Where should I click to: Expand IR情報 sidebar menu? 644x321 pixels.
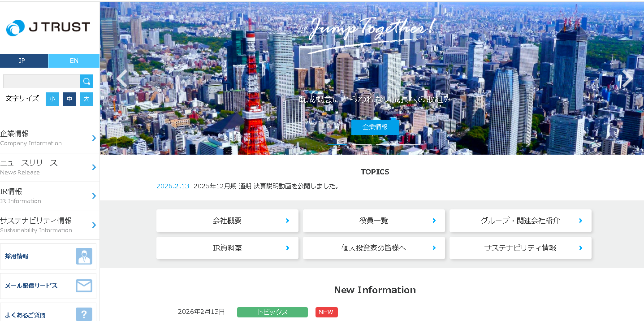pos(48,196)
